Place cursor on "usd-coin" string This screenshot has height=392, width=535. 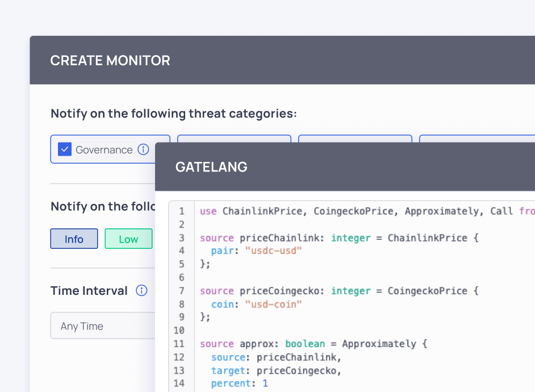point(273,305)
